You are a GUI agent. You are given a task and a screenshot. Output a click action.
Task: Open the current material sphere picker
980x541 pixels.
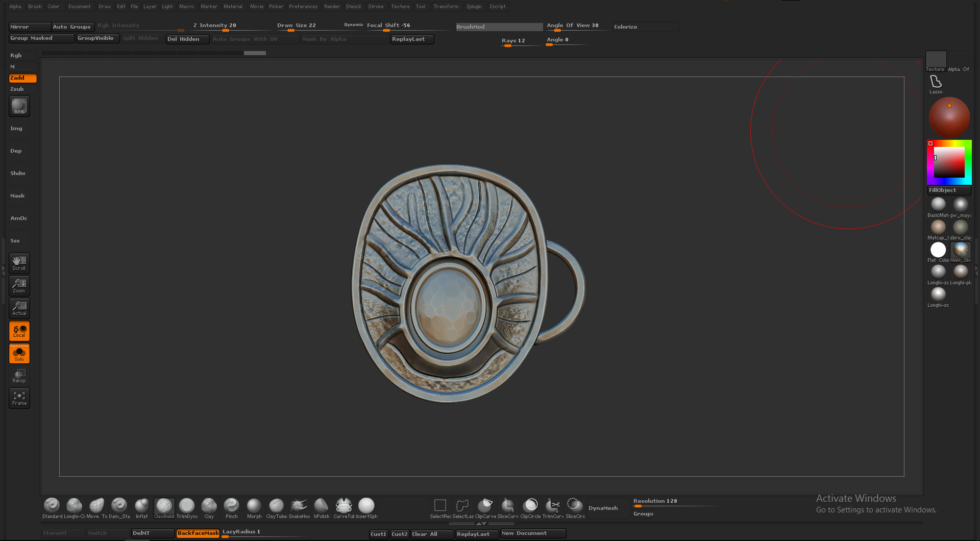(x=949, y=117)
